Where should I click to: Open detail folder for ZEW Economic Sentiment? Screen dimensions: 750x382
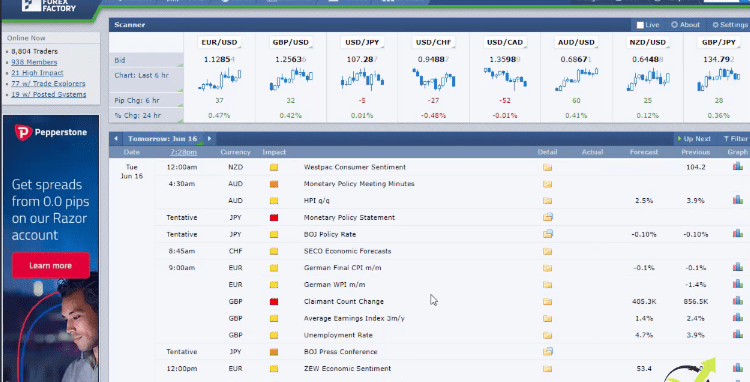click(547, 369)
